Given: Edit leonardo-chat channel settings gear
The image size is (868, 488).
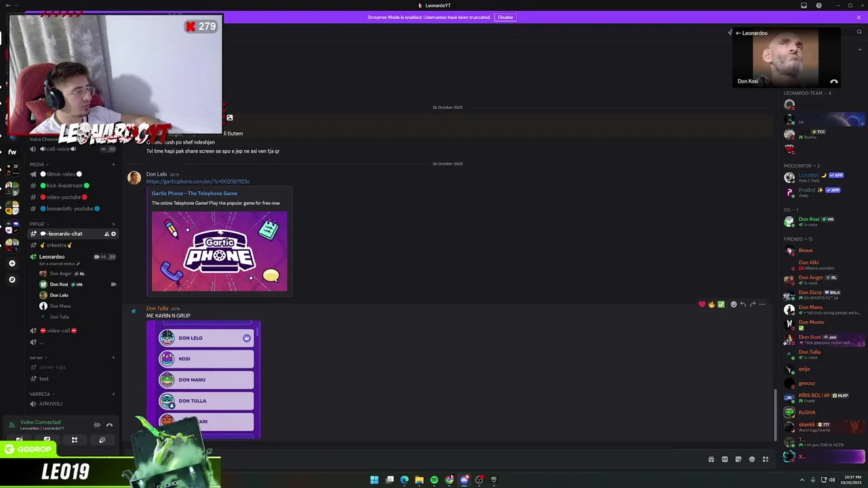Looking at the screenshot, I should [113, 234].
